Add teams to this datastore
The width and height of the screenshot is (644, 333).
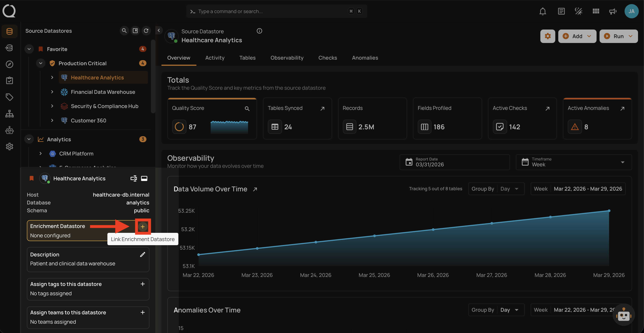pyautogui.click(x=143, y=312)
